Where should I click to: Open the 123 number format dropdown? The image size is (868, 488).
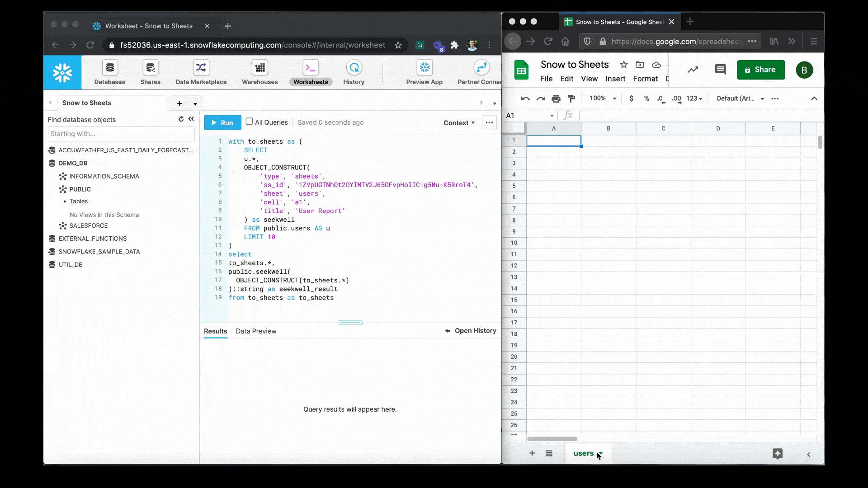[x=695, y=99]
